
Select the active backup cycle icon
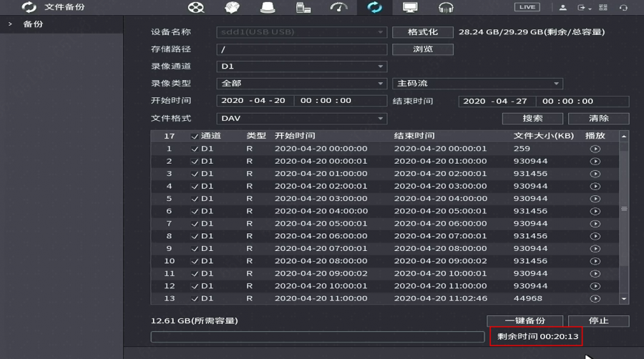(x=374, y=7)
